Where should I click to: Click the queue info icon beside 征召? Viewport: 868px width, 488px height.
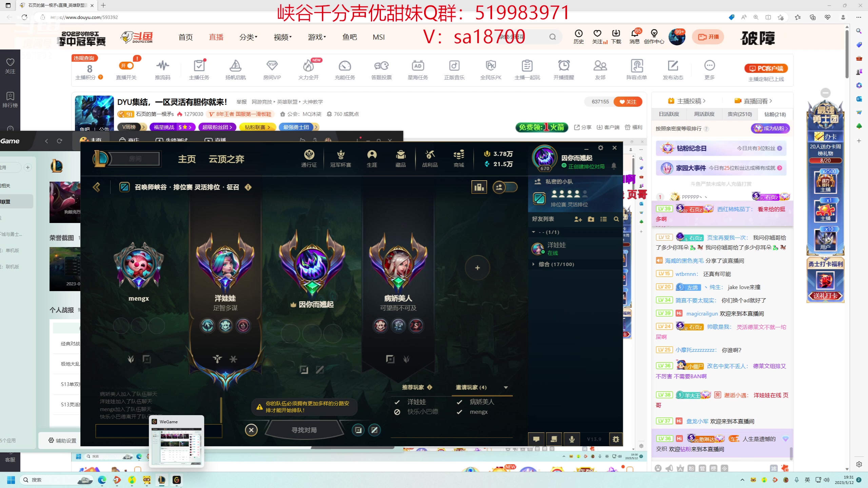248,187
